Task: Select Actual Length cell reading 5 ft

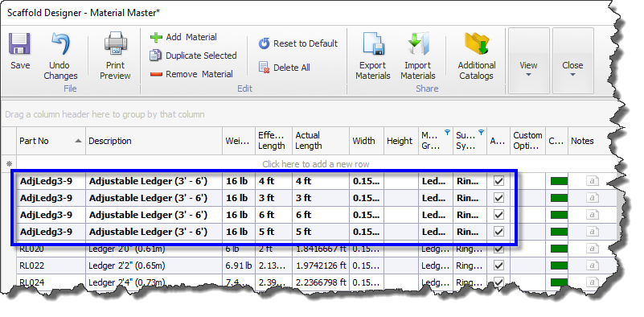Action: 321,232
